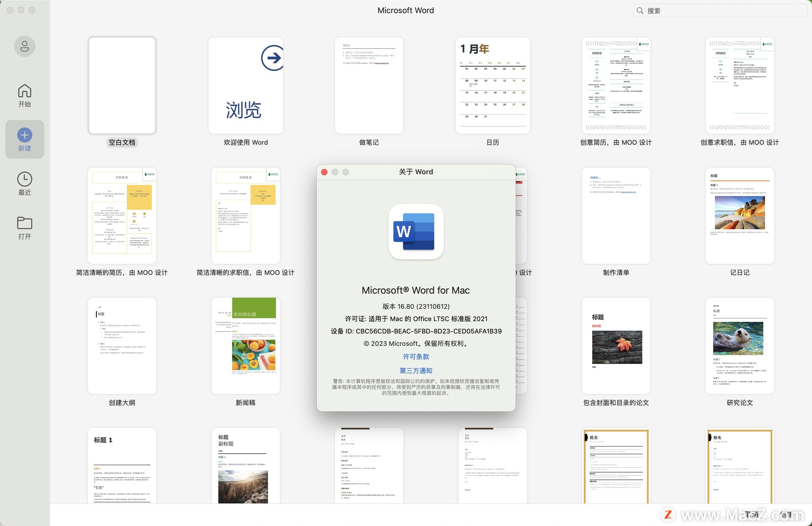Choose the 做笔记 template thumbnail
The width and height of the screenshot is (812, 526).
click(369, 85)
